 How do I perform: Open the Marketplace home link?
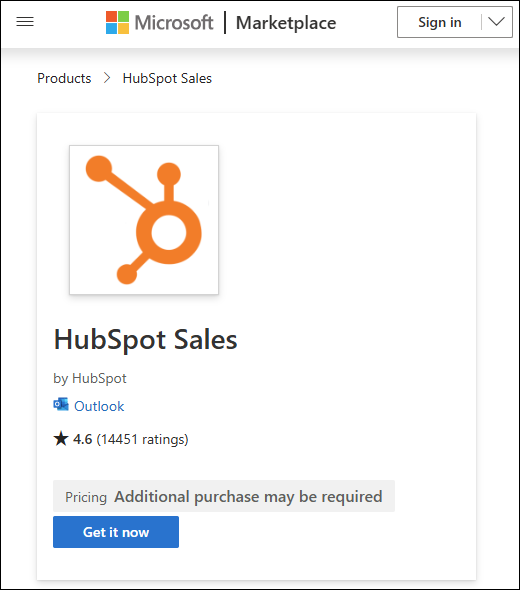coord(286,23)
